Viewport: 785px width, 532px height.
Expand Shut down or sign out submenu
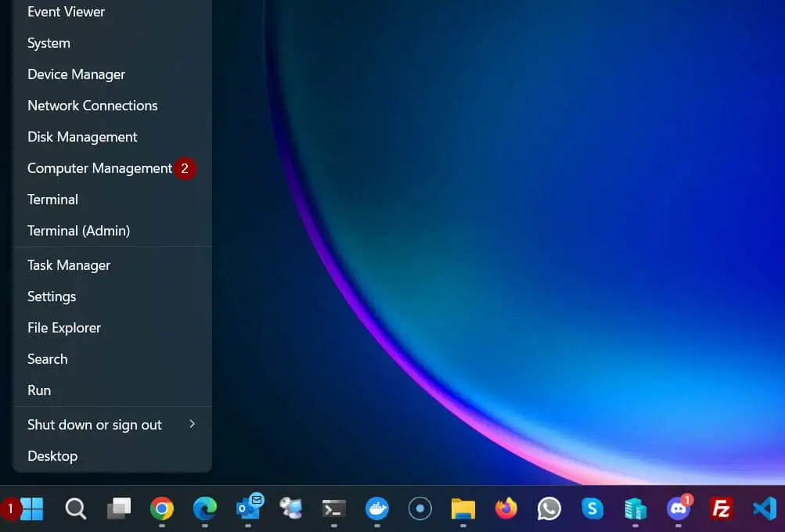coord(112,425)
